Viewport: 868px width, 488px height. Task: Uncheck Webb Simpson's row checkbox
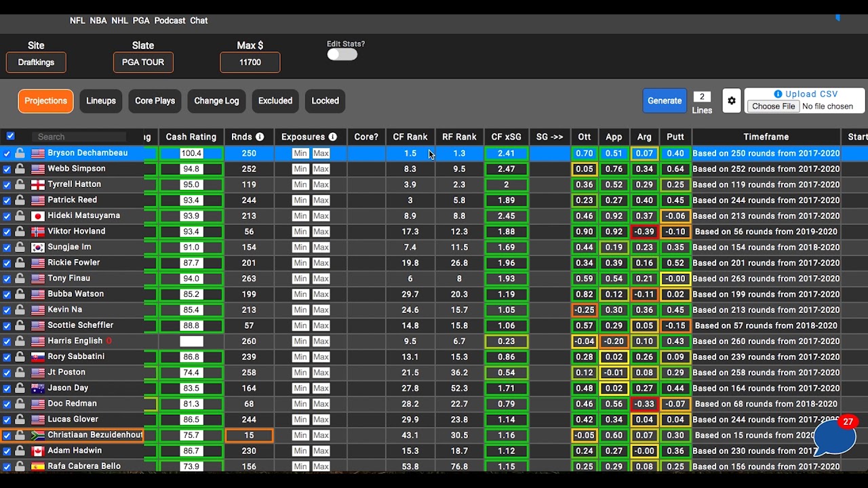7,169
